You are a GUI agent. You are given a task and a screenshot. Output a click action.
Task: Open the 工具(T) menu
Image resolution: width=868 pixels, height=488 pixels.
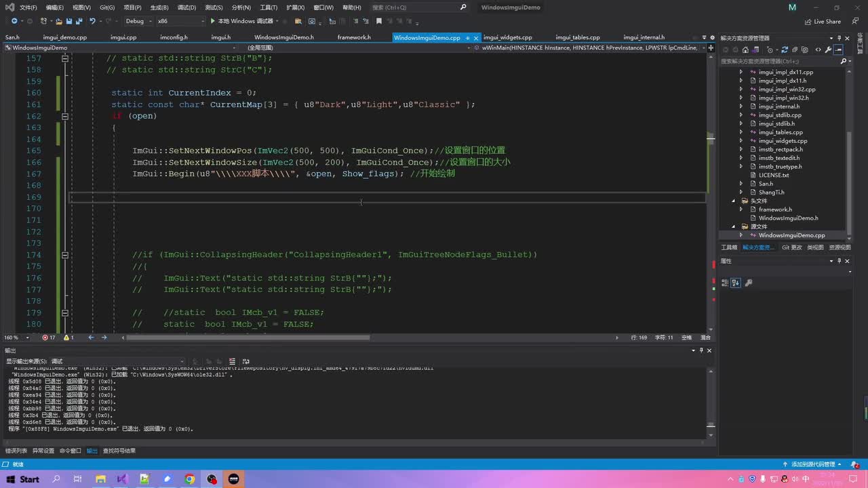point(269,7)
